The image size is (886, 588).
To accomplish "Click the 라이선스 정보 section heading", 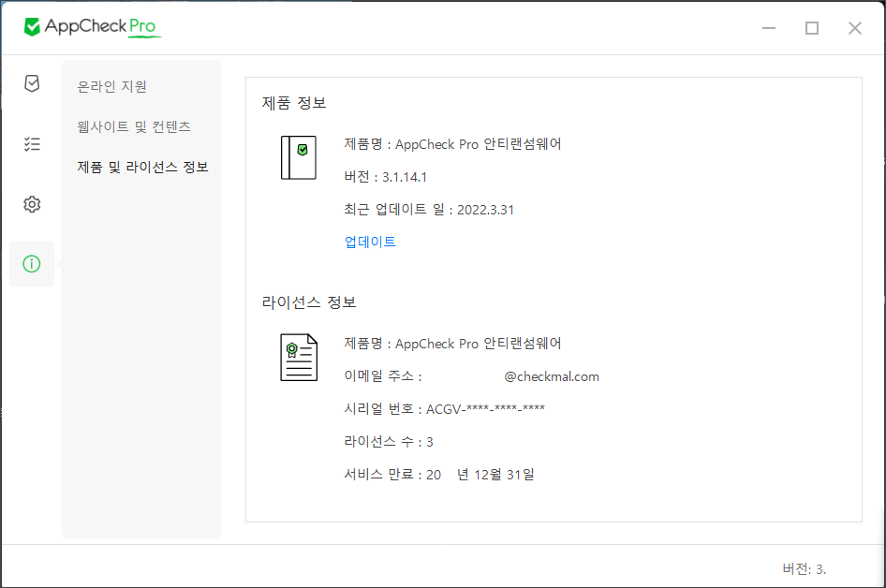I will point(309,302).
